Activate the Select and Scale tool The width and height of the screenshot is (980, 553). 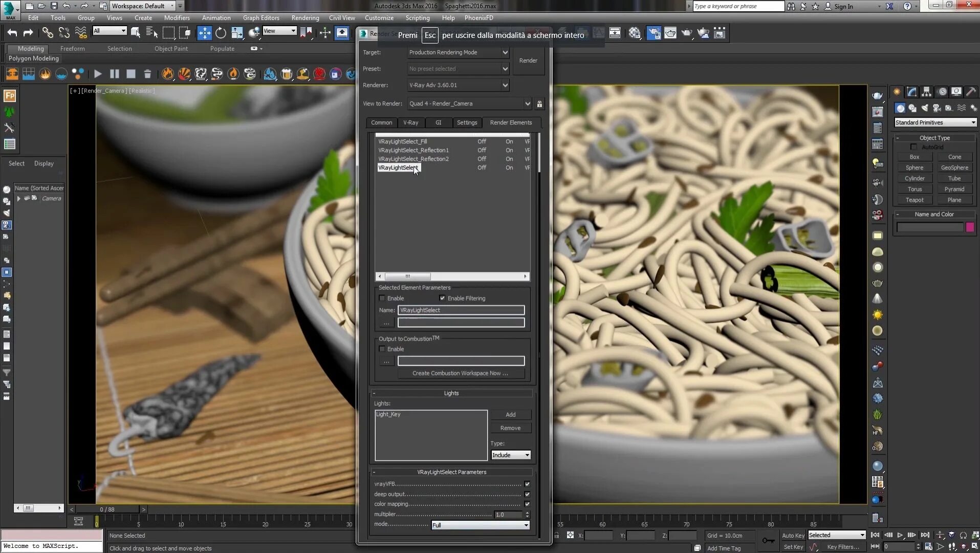click(x=237, y=33)
